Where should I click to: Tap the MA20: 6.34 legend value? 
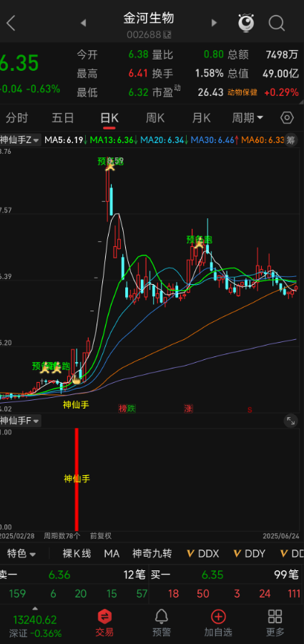(165, 140)
